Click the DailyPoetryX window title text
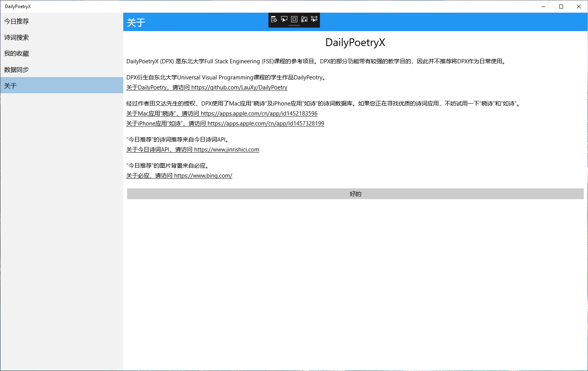This screenshot has width=588, height=371. click(x=18, y=7)
